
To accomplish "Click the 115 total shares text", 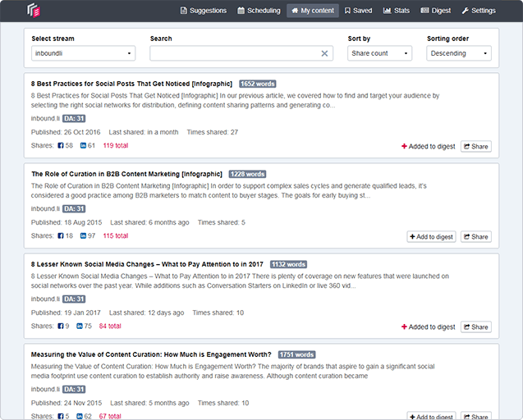I will tap(116, 235).
